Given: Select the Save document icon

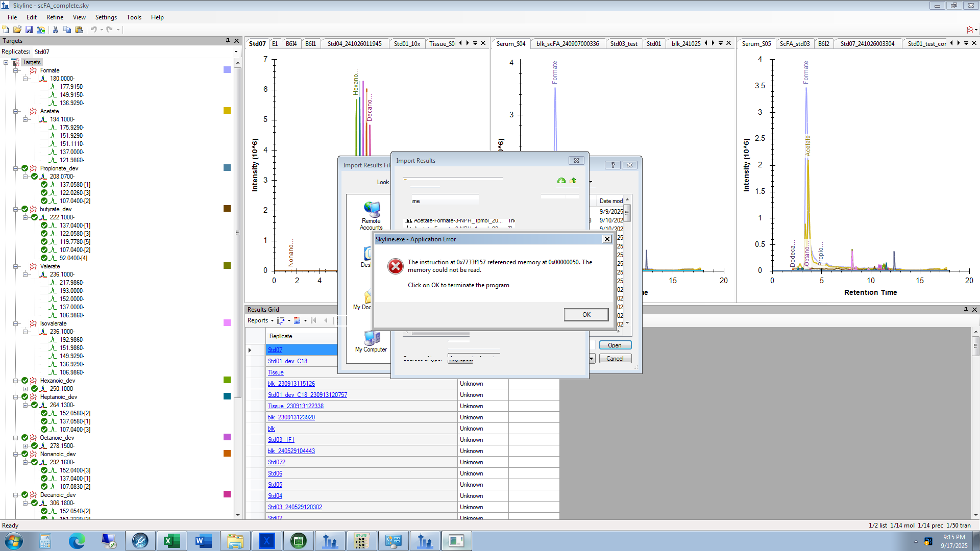Looking at the screenshot, I should coord(29,30).
